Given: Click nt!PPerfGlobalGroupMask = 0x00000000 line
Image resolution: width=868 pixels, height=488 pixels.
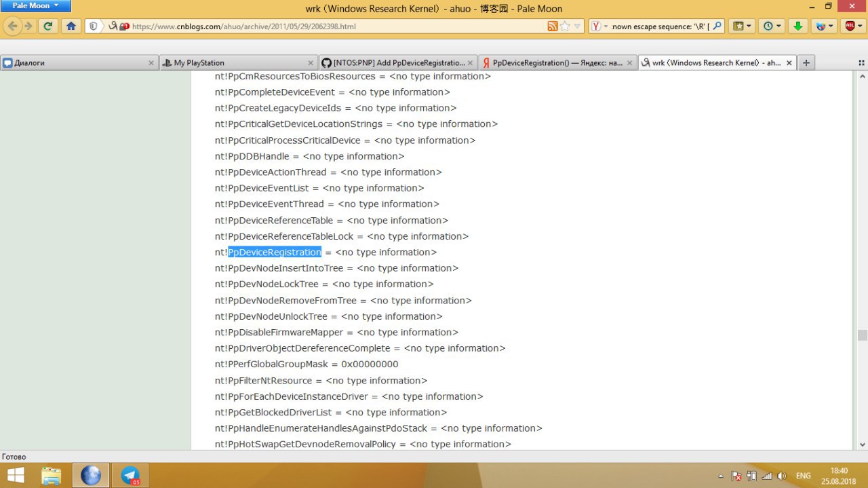Looking at the screenshot, I should pyautogui.click(x=307, y=364).
